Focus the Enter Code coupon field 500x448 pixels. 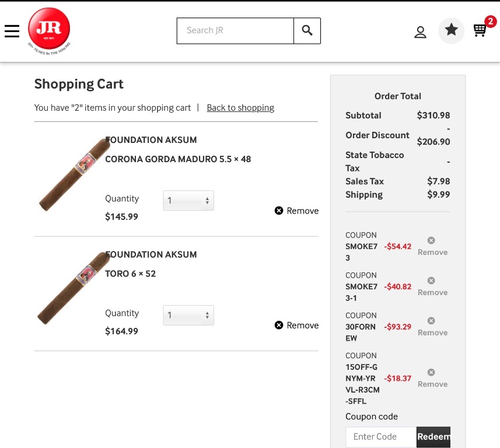pos(380,437)
